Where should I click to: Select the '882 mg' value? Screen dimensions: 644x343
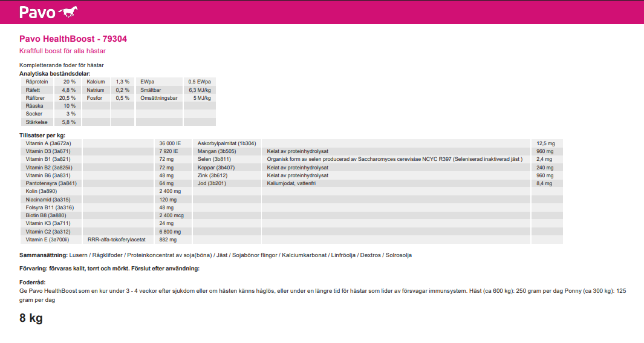(x=168, y=240)
